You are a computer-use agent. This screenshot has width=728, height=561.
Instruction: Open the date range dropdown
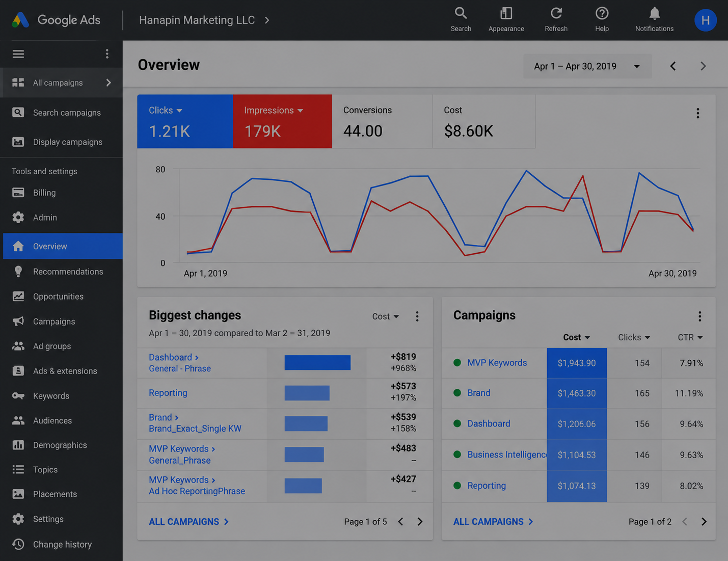point(587,66)
